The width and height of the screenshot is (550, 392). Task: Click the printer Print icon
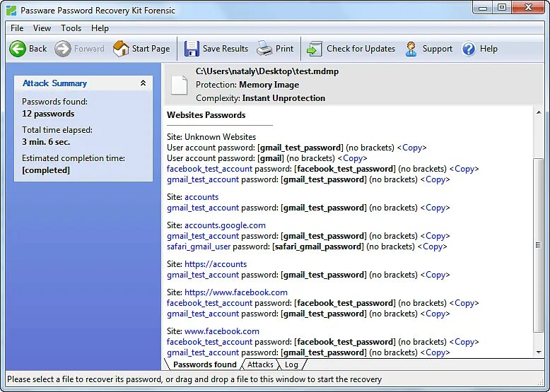264,49
